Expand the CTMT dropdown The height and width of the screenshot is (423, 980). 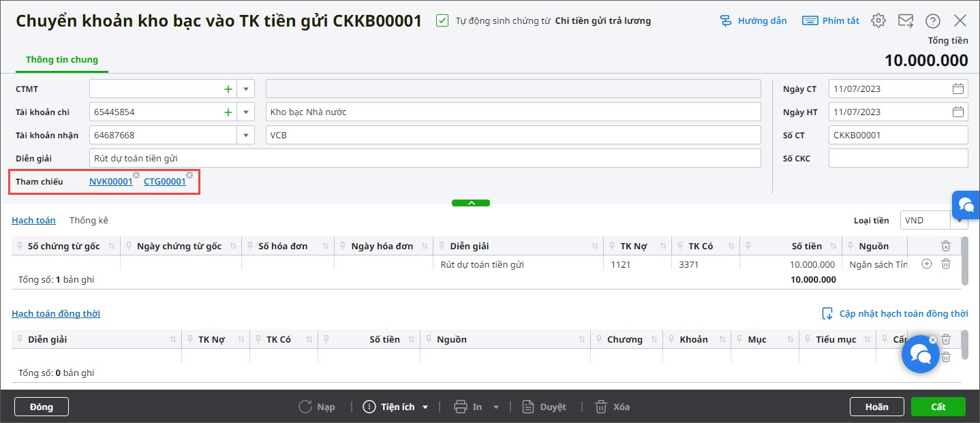245,89
